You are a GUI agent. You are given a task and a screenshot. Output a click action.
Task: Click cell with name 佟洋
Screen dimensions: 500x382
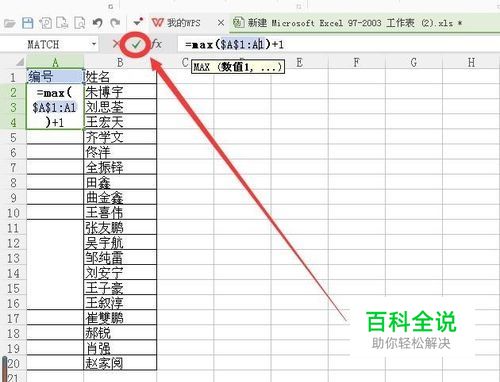click(x=120, y=152)
